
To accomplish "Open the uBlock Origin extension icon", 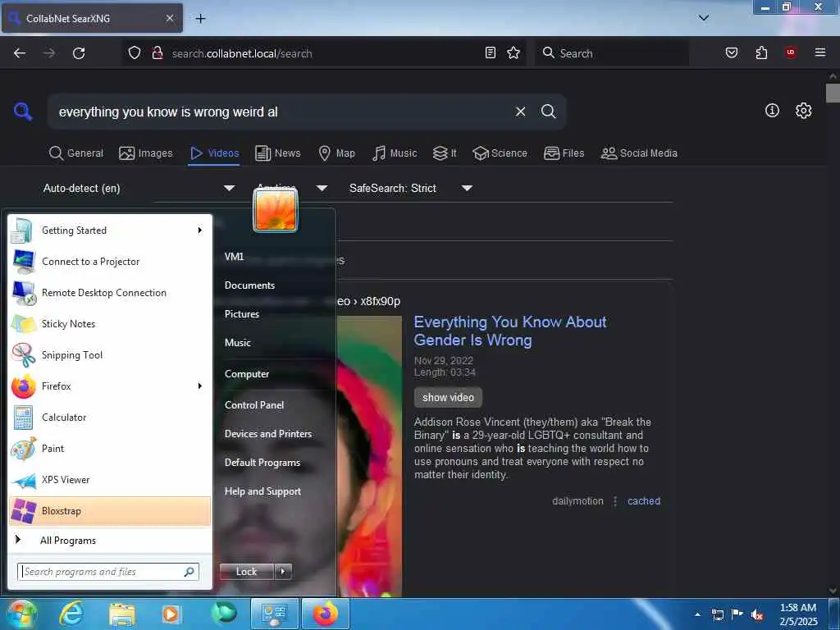I will [791, 52].
